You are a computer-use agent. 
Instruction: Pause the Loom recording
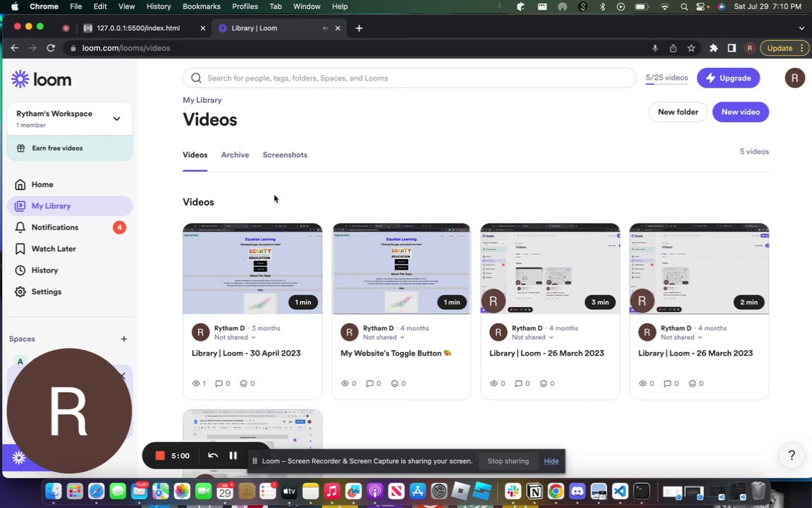(x=233, y=456)
